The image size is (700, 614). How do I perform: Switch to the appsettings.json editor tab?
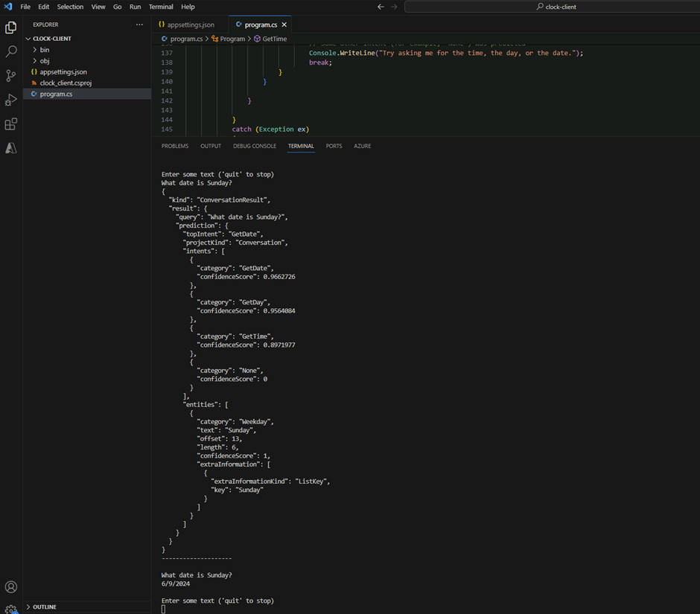click(x=190, y=25)
